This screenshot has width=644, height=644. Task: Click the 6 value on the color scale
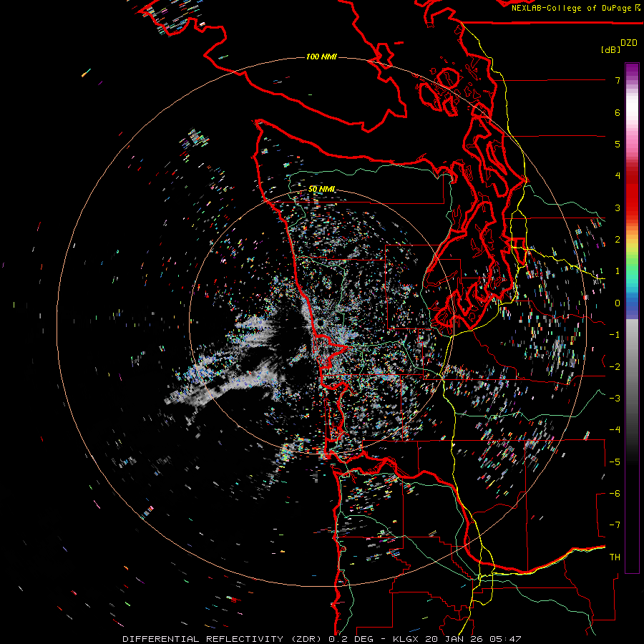(x=618, y=112)
